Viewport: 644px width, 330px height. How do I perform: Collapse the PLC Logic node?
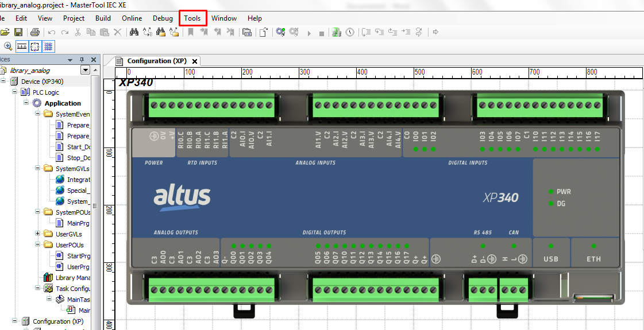[14, 91]
